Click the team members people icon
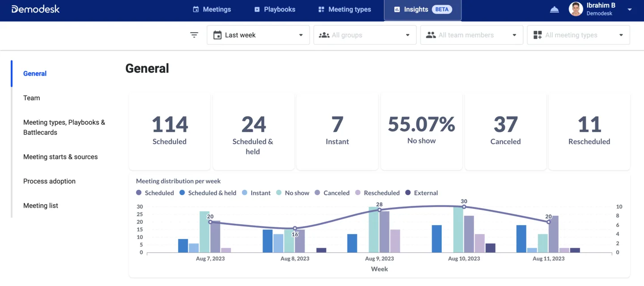 tap(431, 35)
